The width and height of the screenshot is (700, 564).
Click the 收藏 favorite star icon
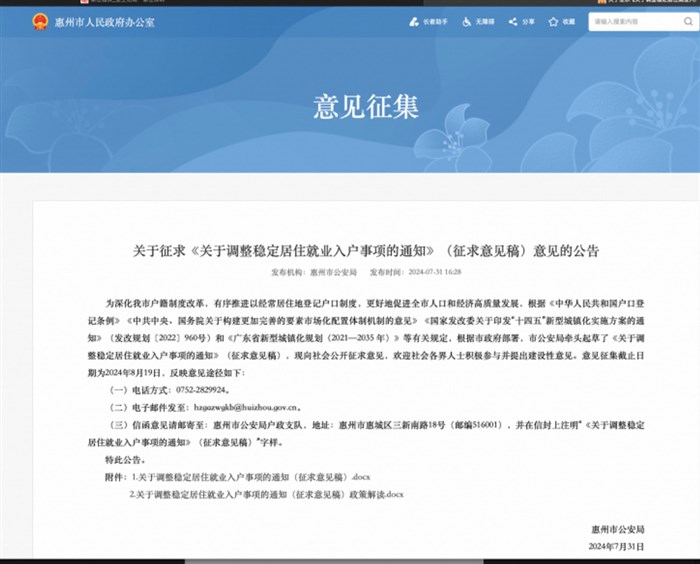[552, 21]
